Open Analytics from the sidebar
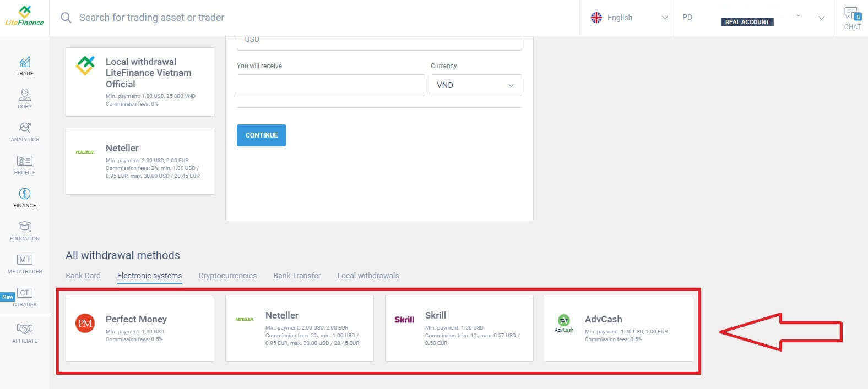 pos(25,132)
